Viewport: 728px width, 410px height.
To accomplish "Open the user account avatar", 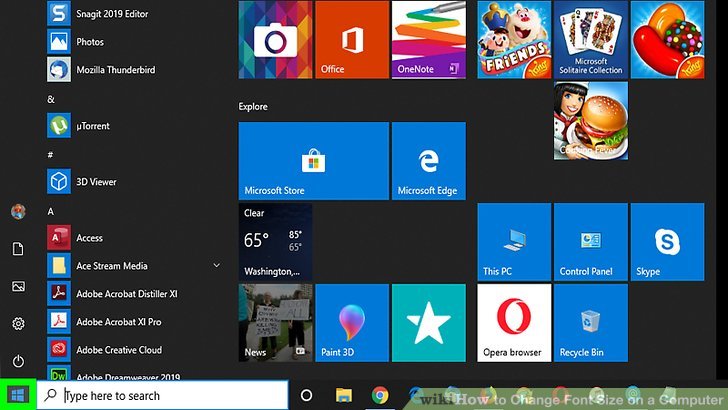I will tap(18, 212).
